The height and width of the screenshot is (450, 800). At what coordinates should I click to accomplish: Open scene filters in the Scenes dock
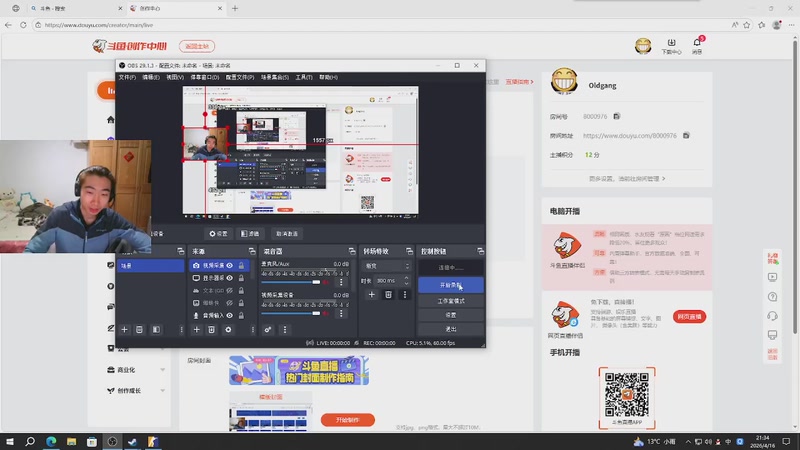[x=156, y=330]
